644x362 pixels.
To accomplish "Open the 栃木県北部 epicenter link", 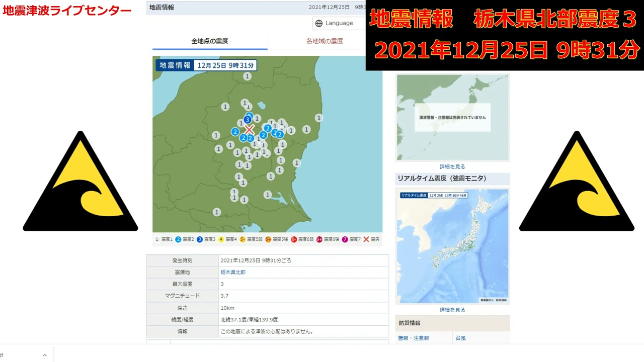I will point(233,272).
